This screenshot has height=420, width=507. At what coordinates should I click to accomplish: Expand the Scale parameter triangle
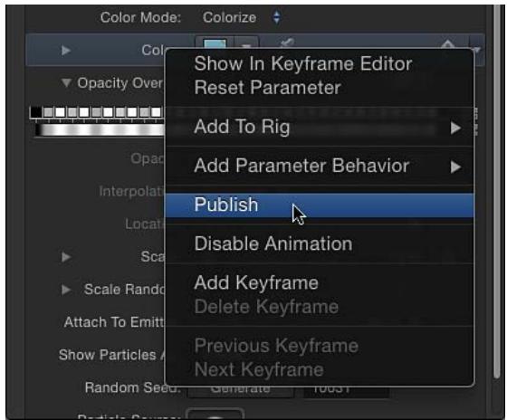coord(66,257)
